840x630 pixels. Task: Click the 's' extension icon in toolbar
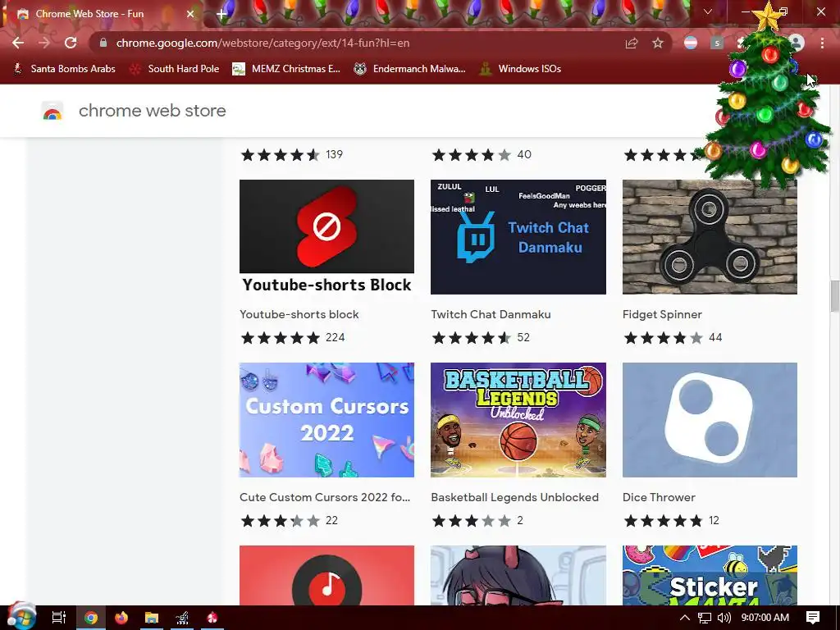(717, 43)
